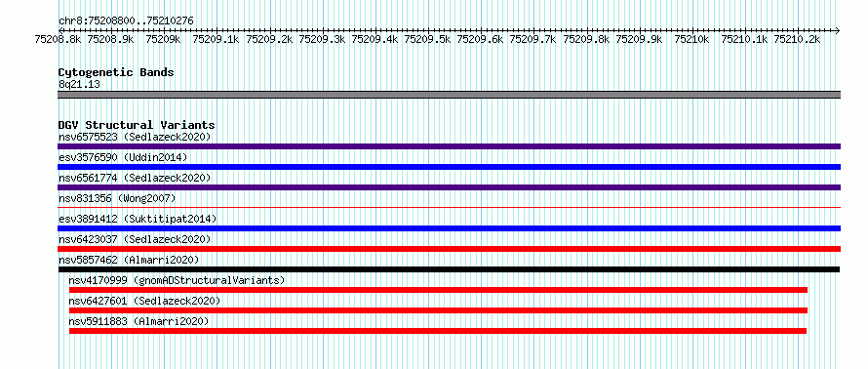868x369 pixels.
Task: Click the nsv6575523 (Sedlazeck2020) variant label
Action: (135, 137)
